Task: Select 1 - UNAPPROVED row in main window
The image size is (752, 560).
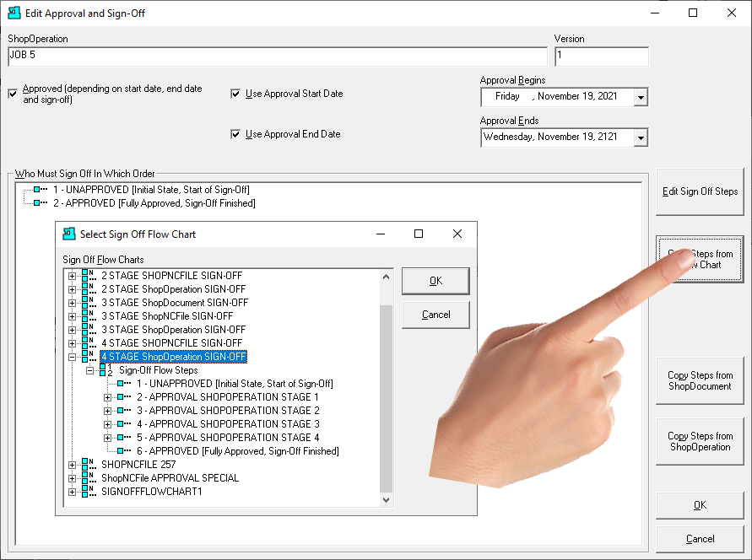Action: pos(151,189)
